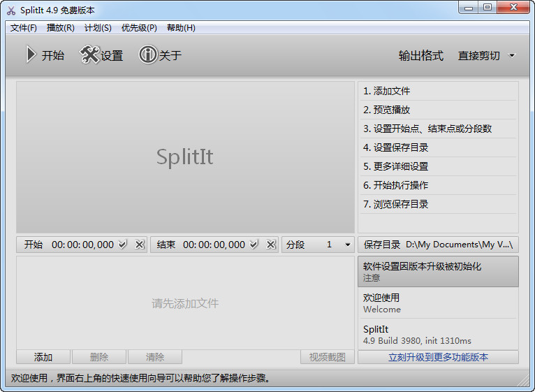
Task: Click 保存目录 path button
Action: tap(438, 245)
